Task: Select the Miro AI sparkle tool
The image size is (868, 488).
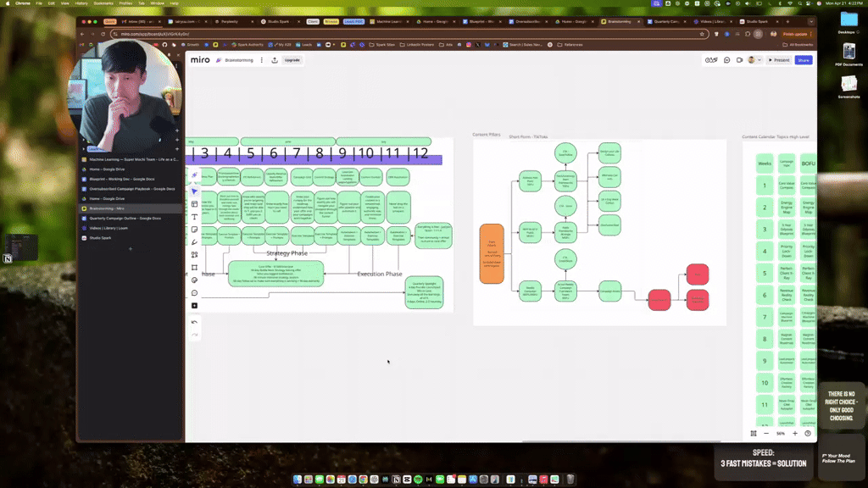Action: tap(194, 175)
